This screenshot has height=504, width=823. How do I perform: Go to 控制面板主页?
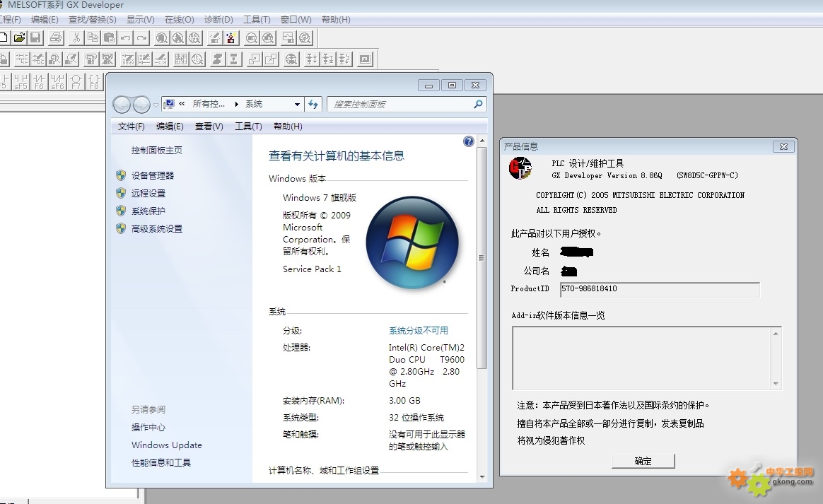click(157, 150)
